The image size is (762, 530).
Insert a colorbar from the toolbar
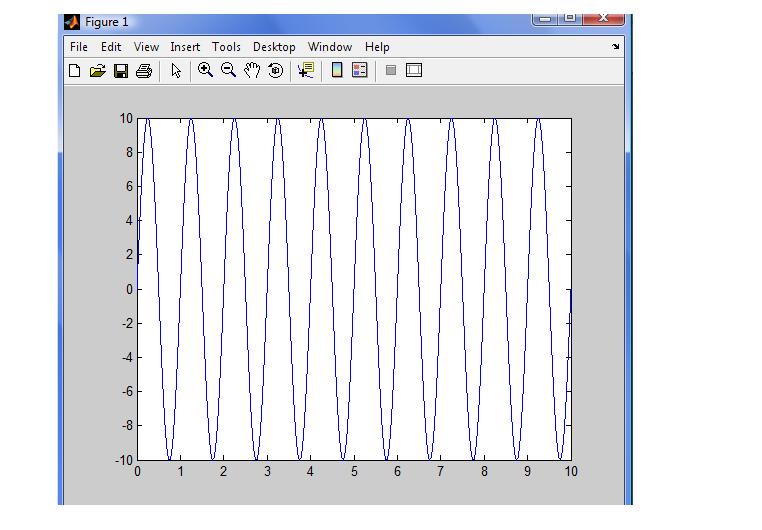[x=337, y=70]
